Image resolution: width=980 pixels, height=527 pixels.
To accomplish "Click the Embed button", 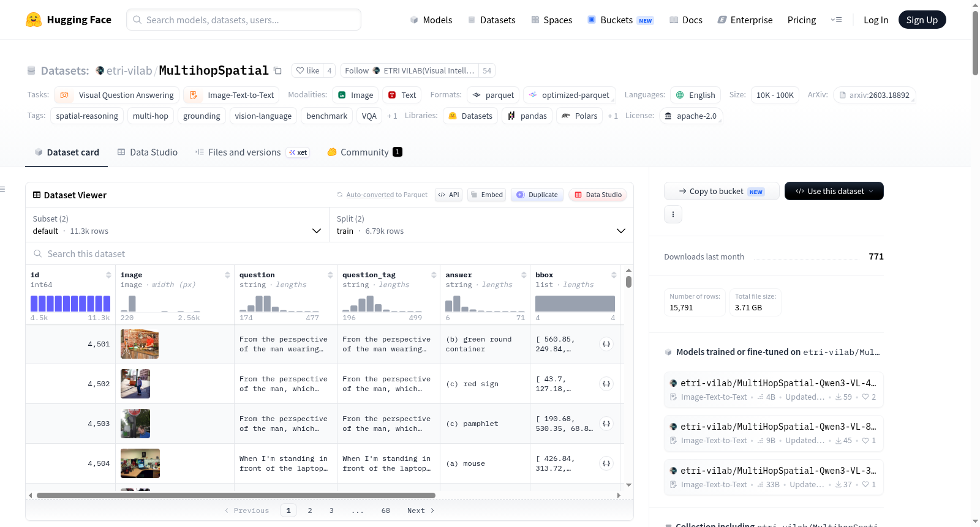I will [486, 195].
